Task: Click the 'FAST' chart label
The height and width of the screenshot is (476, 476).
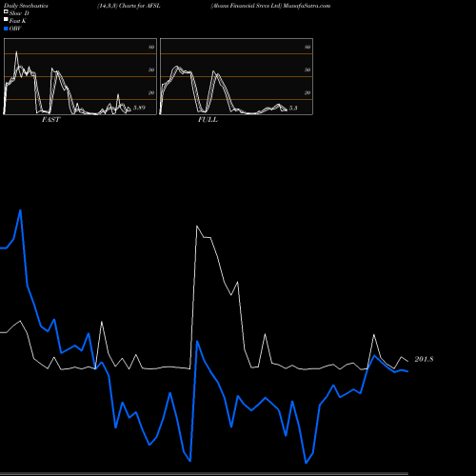Action: [50, 120]
